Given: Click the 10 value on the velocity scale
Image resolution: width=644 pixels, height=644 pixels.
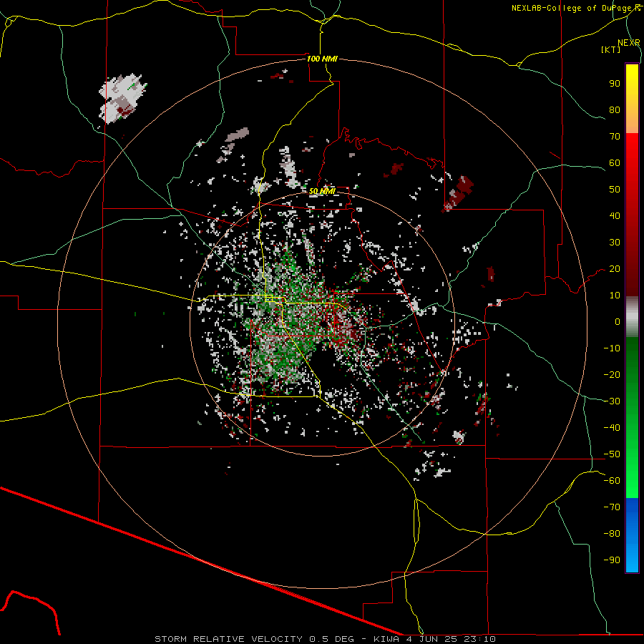Looking at the screenshot, I should 615,296.
